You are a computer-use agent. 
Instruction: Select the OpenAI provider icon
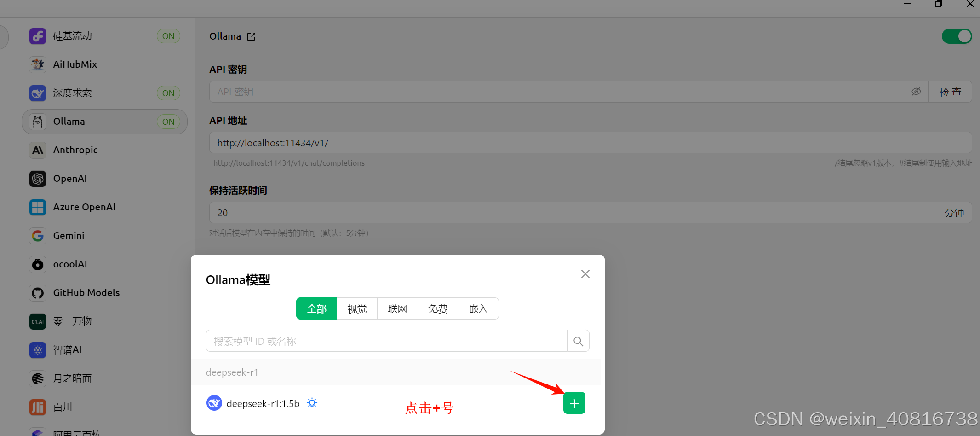(38, 179)
